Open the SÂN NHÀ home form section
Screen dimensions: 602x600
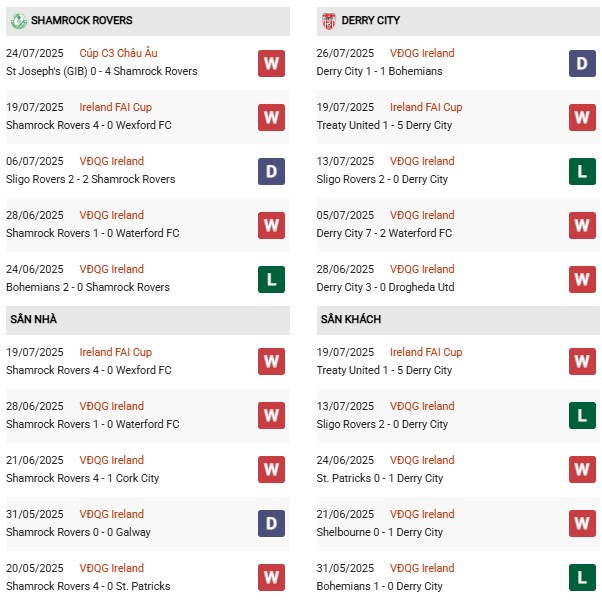[34, 319]
